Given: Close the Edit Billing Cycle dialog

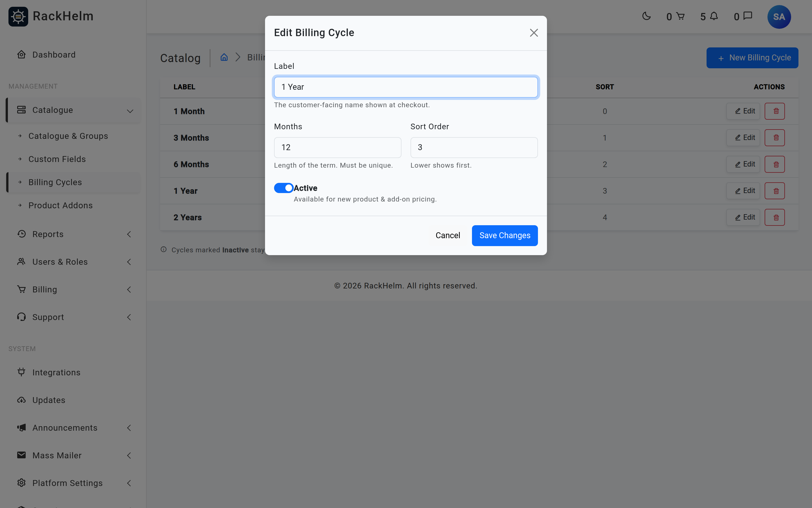Looking at the screenshot, I should coord(533,32).
